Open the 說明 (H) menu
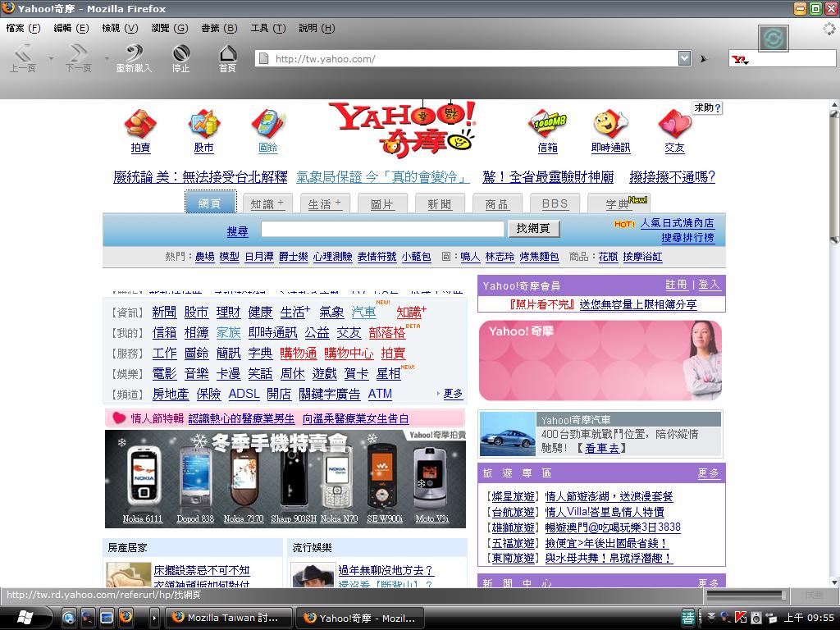Image resolution: width=840 pixels, height=630 pixels. click(x=317, y=28)
